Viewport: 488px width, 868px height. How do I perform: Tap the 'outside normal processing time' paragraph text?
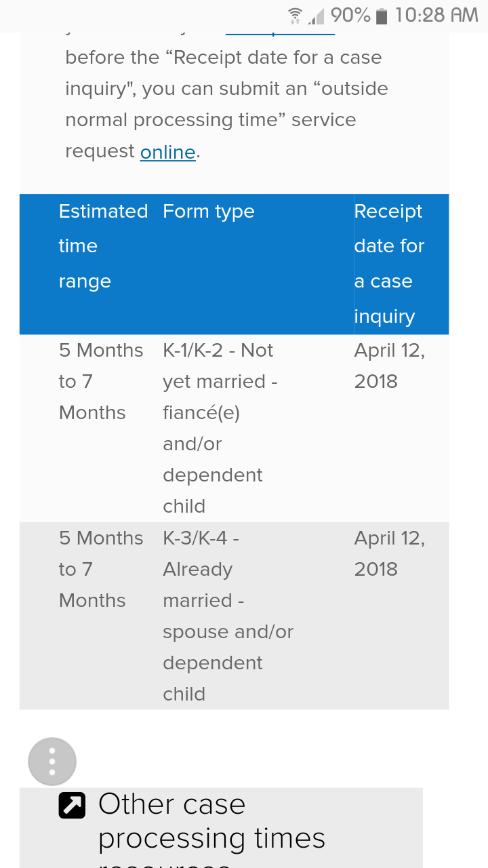click(x=226, y=104)
